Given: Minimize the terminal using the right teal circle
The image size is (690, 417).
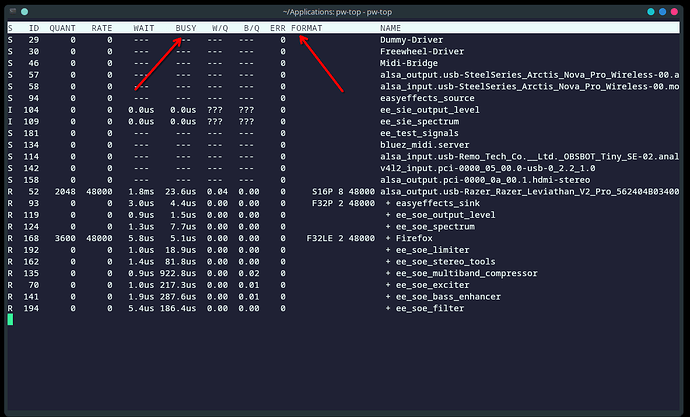Looking at the screenshot, I should pos(651,12).
